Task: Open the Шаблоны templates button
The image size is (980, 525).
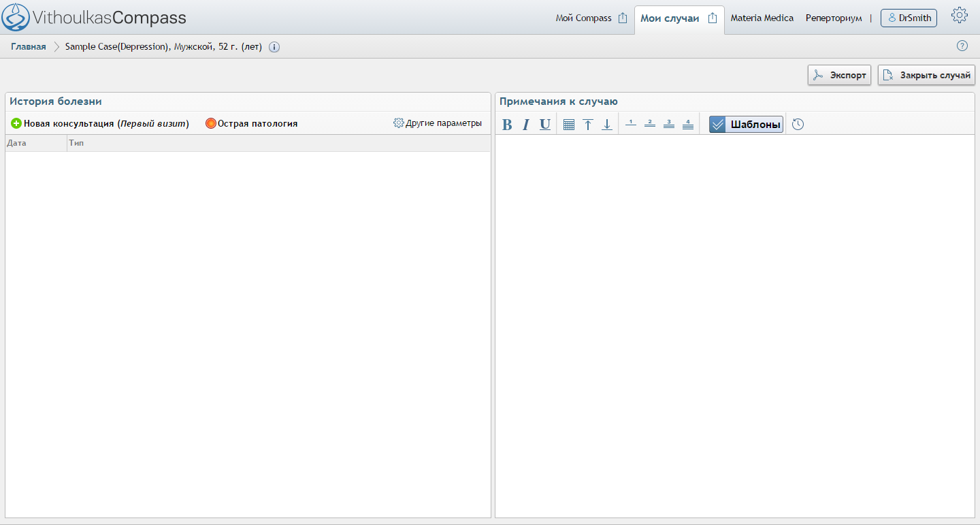Action: click(746, 125)
